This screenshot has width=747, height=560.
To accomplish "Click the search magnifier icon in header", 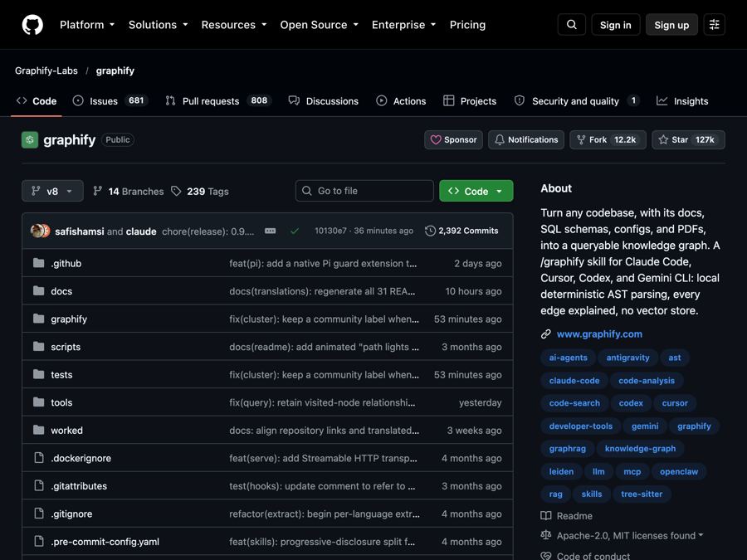I will [572, 24].
